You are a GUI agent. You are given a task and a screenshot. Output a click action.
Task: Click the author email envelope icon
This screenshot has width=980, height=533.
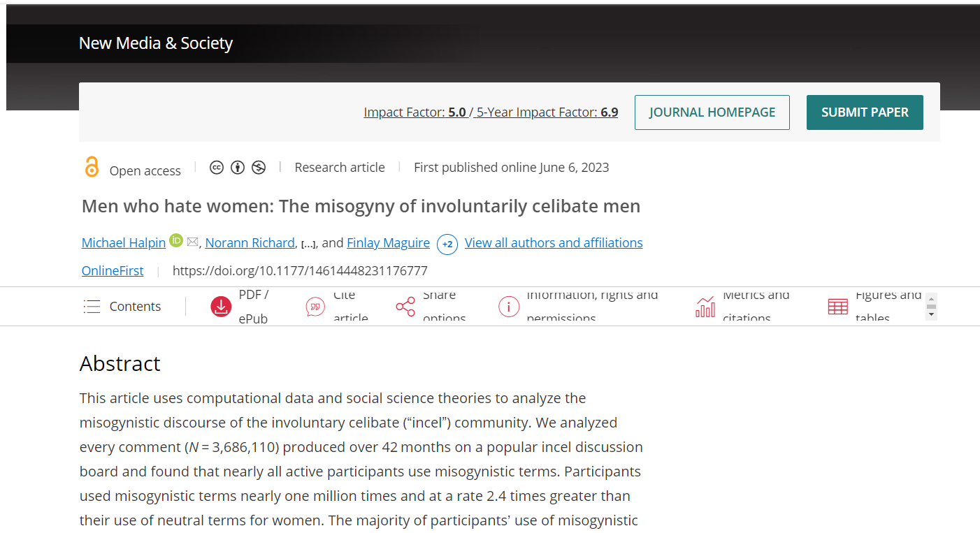pyautogui.click(x=193, y=242)
